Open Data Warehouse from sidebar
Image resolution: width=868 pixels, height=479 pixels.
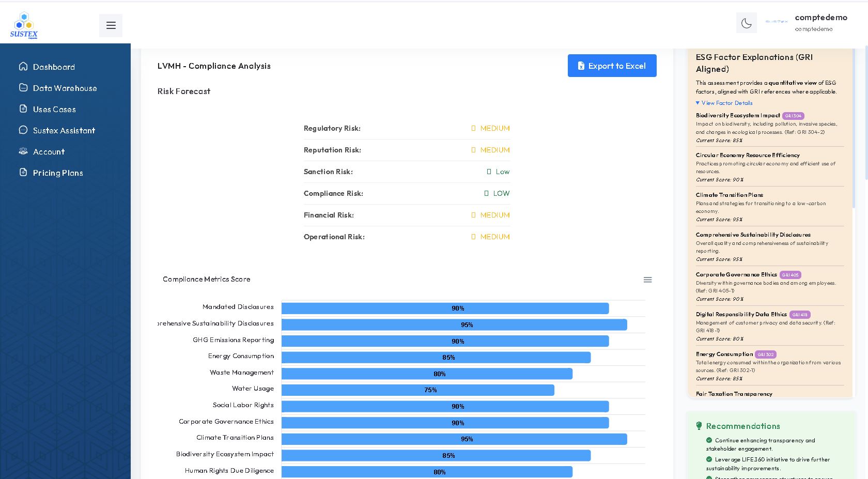click(65, 88)
